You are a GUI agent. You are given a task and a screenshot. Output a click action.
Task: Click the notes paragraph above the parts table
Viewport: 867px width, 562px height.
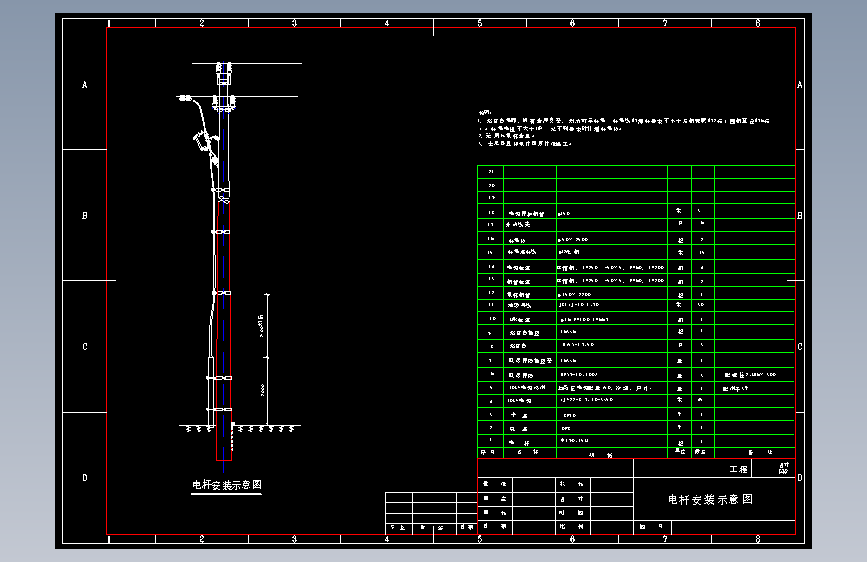pyautogui.click(x=624, y=128)
